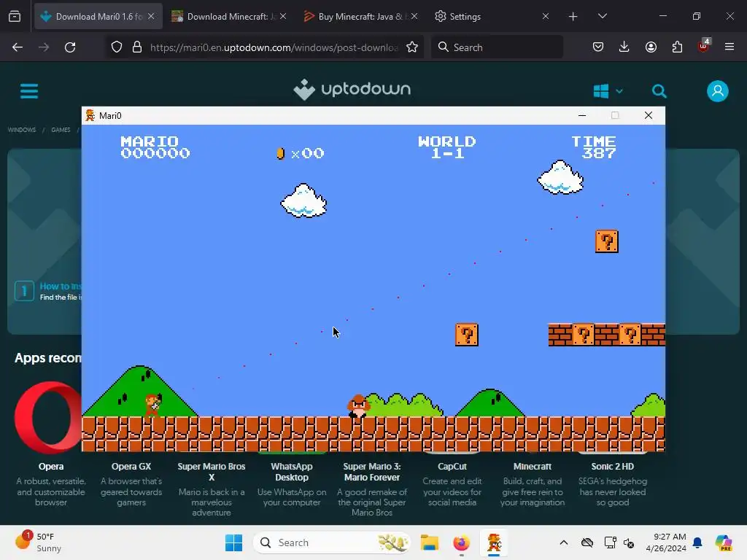
Task: Minimize the Mari0 game window
Action: 581,115
